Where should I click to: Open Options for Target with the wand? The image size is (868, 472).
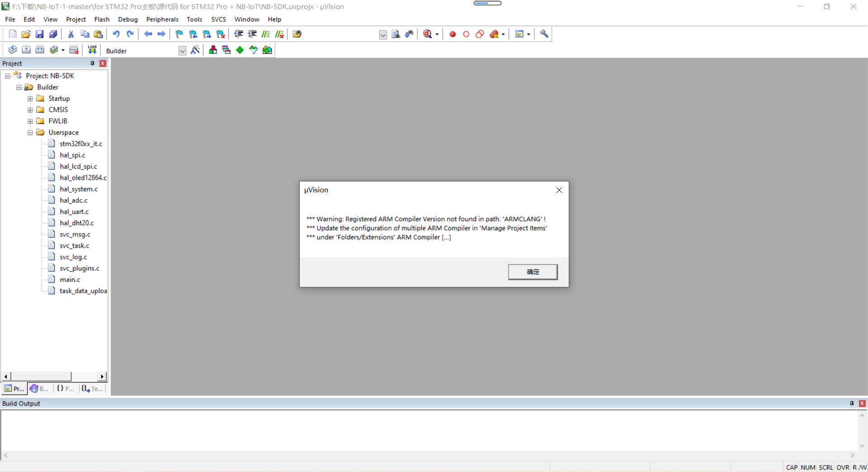coord(195,50)
